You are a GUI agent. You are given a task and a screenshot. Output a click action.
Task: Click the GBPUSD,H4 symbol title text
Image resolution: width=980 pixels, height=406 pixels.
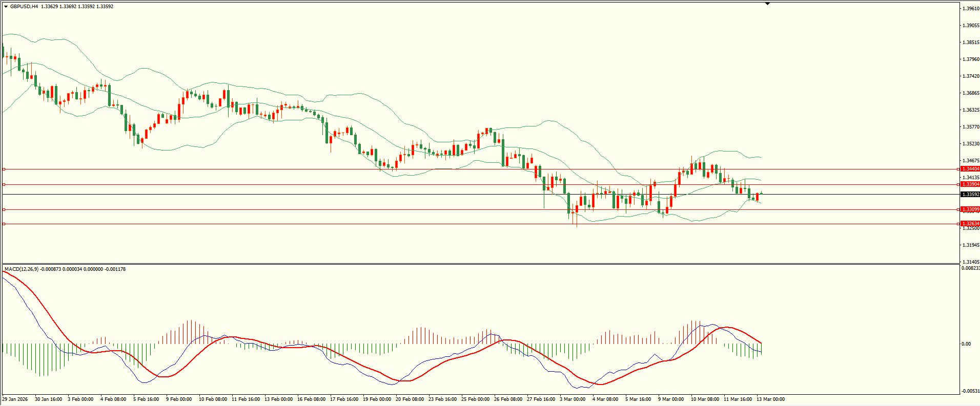24,7
